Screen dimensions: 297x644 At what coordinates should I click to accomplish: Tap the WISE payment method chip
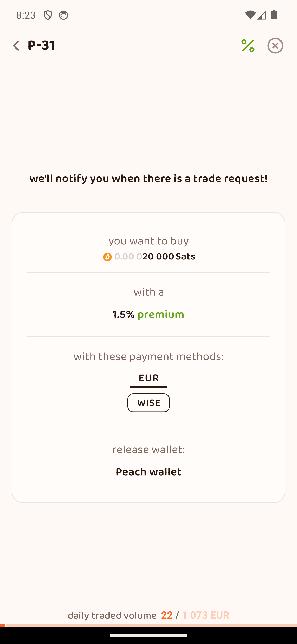148,403
